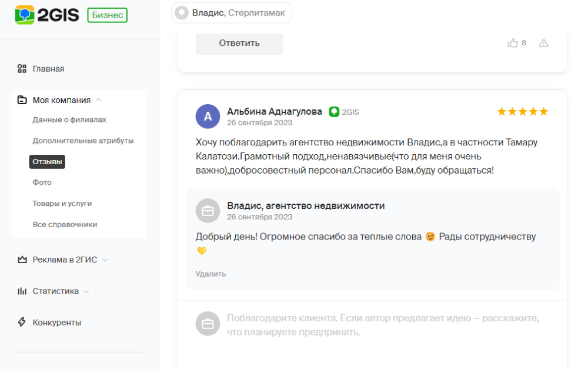Image resolution: width=588 pixels, height=369 pixels.
Task: Click the Главная dashboard grid icon
Action: pos(22,69)
